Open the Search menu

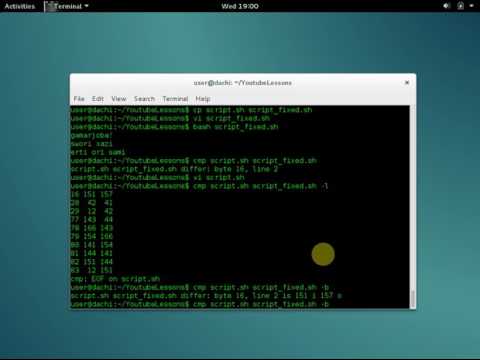tap(144, 99)
